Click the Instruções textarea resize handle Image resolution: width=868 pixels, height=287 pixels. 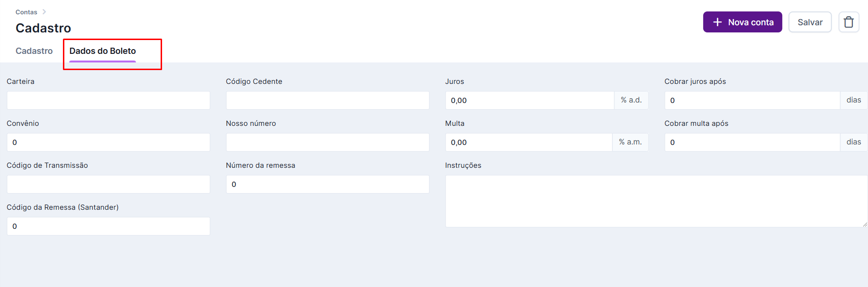pos(865,224)
